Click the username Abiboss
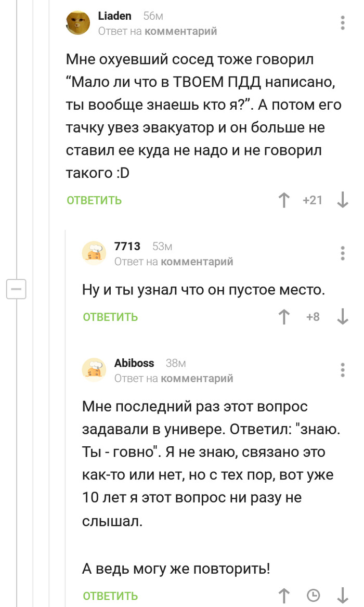The image size is (364, 607). coord(134,363)
